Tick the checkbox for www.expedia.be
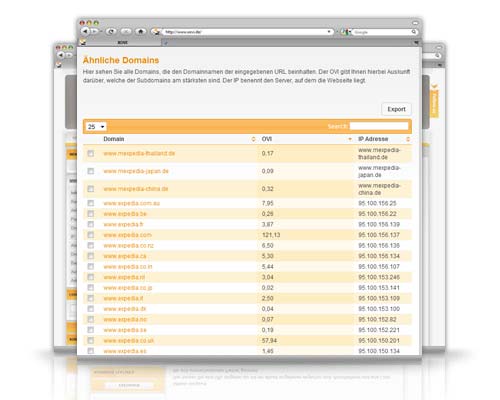 point(91,214)
